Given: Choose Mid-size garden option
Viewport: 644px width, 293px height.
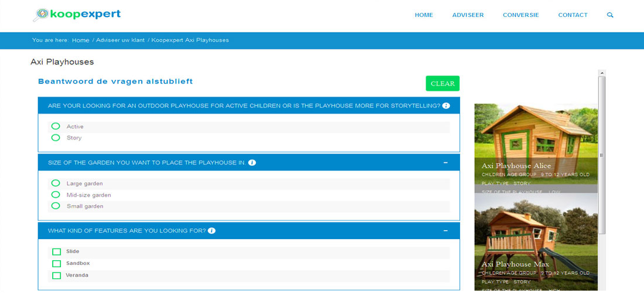Looking at the screenshot, I should pyautogui.click(x=56, y=195).
